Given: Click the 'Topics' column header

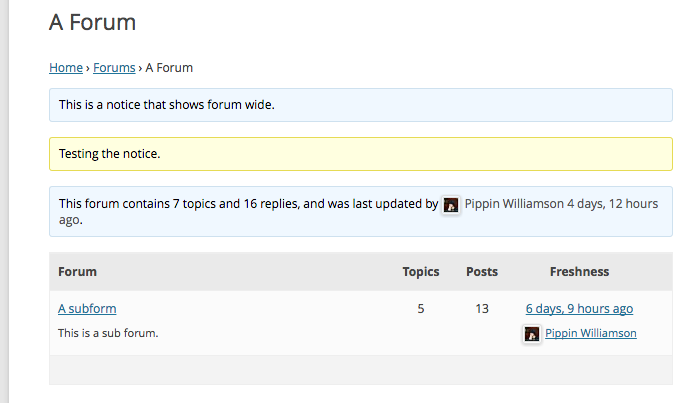Looking at the screenshot, I should [421, 272].
